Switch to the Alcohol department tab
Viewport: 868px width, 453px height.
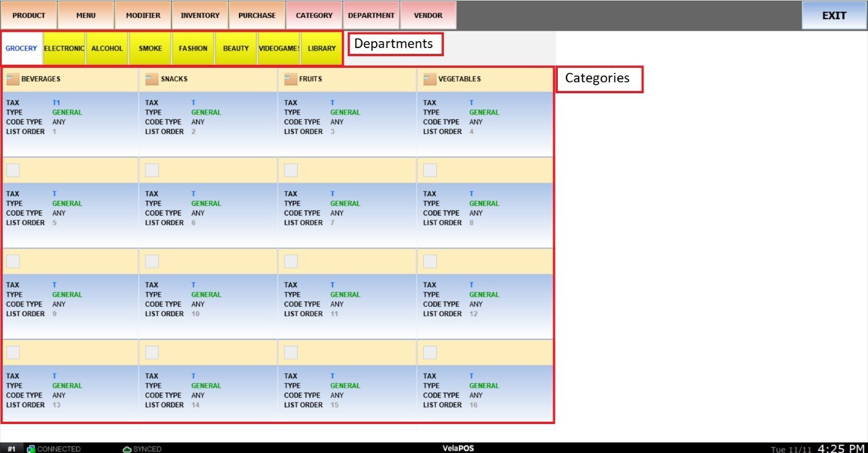107,49
